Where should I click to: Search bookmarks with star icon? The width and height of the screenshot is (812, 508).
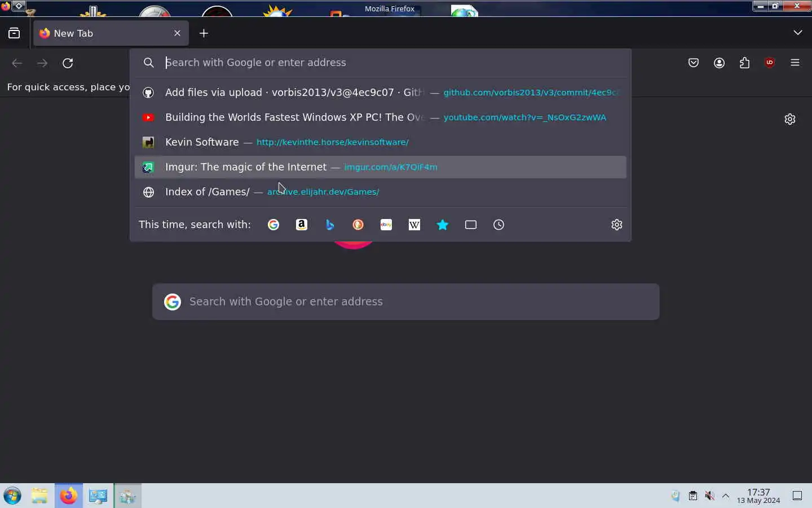tap(443, 225)
